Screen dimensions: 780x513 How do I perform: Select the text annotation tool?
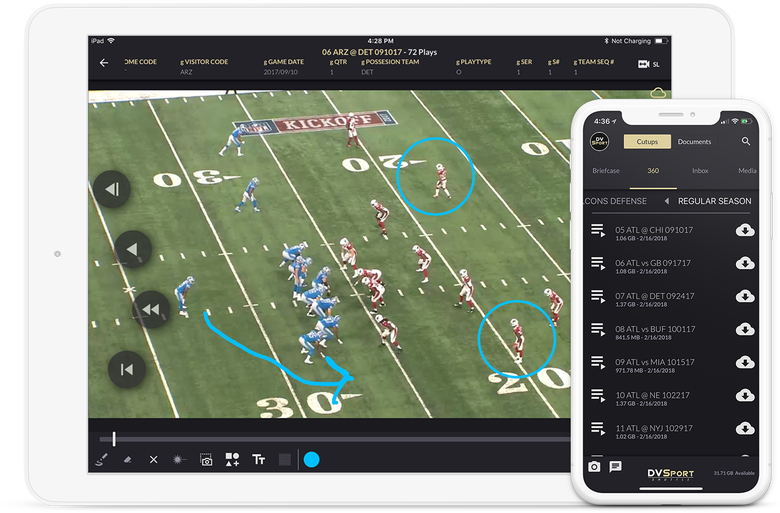259,459
